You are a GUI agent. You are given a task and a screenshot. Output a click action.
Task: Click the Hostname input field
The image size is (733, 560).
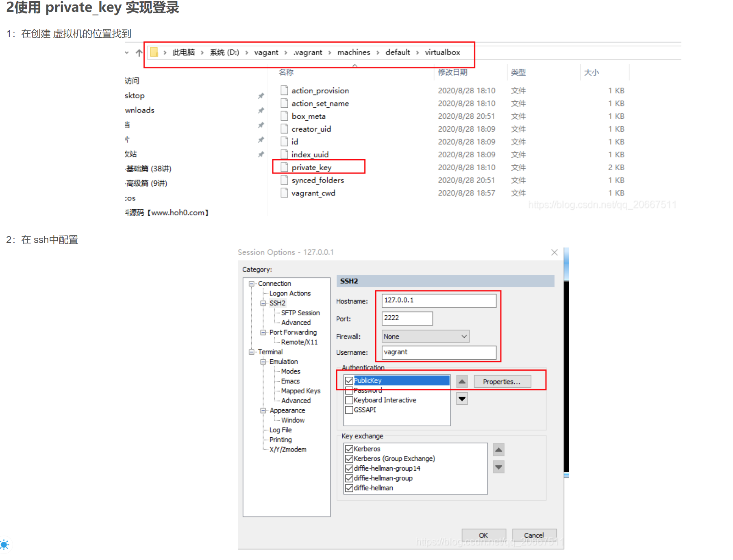pos(439,300)
